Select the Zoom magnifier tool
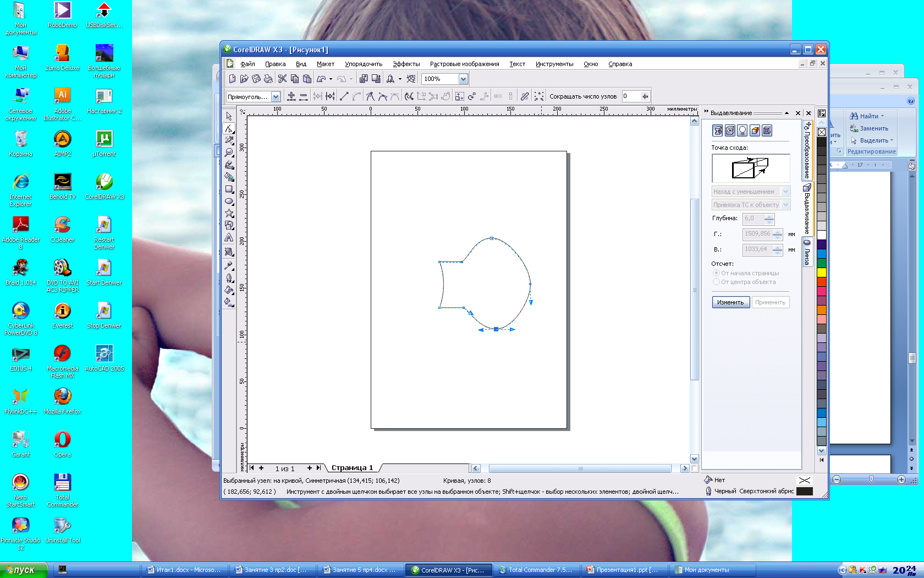 point(229,152)
